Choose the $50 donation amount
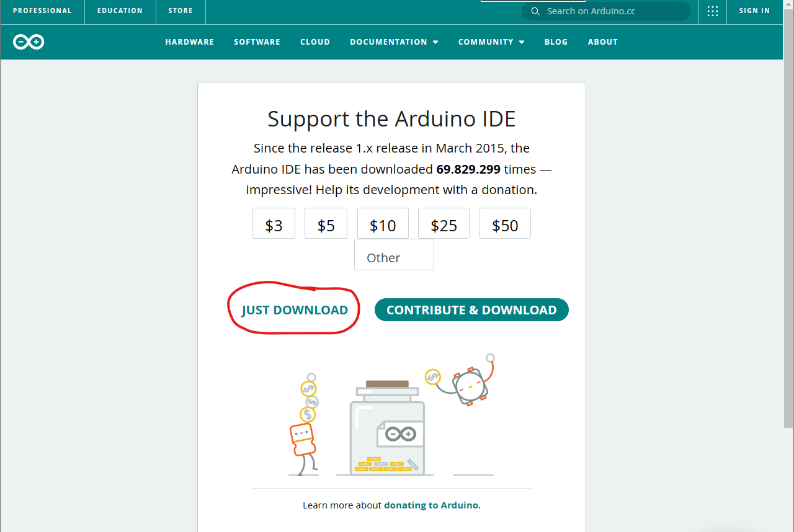794x532 pixels. [505, 224]
